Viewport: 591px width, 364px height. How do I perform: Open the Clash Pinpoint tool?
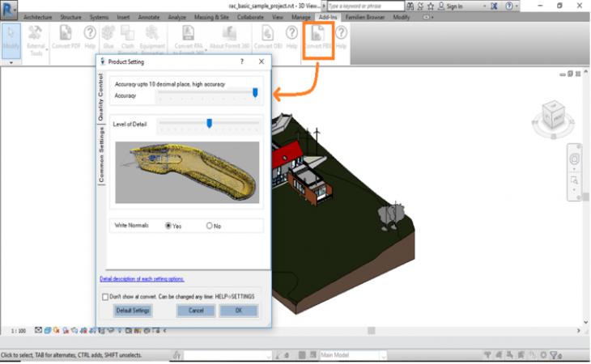point(127,40)
